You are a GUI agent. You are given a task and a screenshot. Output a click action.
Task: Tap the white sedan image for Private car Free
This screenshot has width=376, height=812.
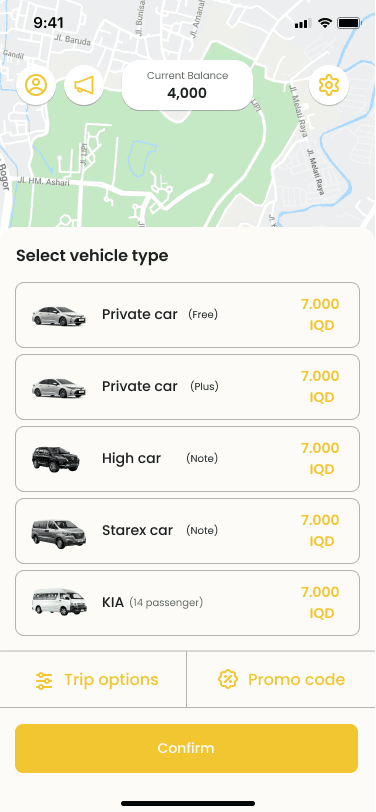point(59,315)
